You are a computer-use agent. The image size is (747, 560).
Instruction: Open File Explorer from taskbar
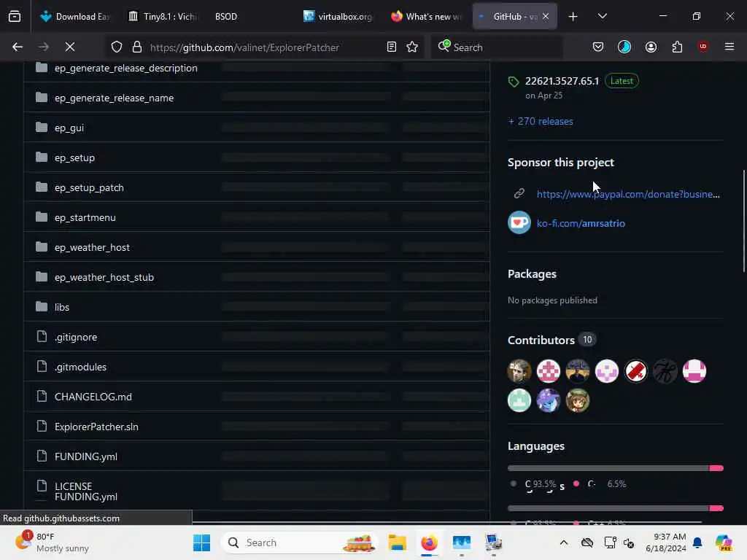(397, 542)
